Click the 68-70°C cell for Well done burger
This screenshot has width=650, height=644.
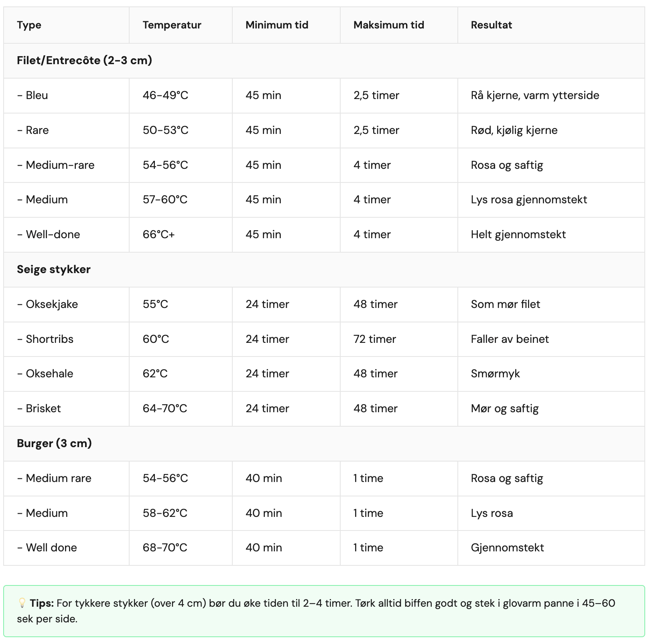coord(165,547)
